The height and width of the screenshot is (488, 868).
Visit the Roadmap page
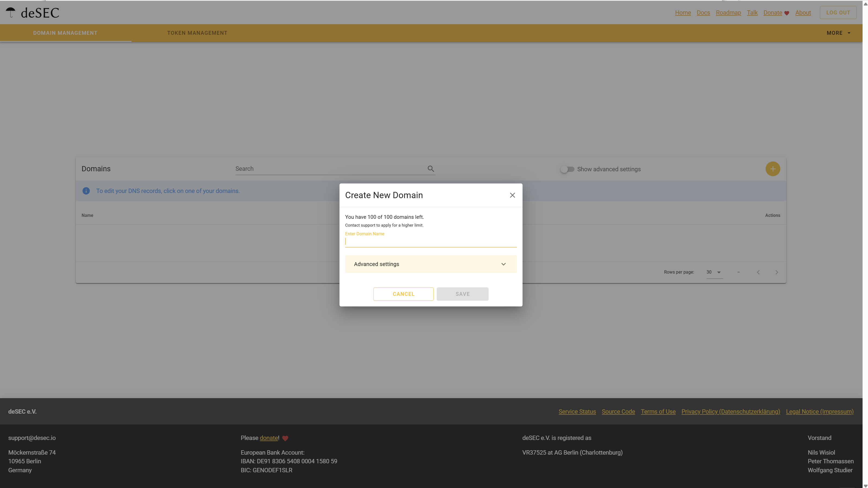(x=728, y=12)
